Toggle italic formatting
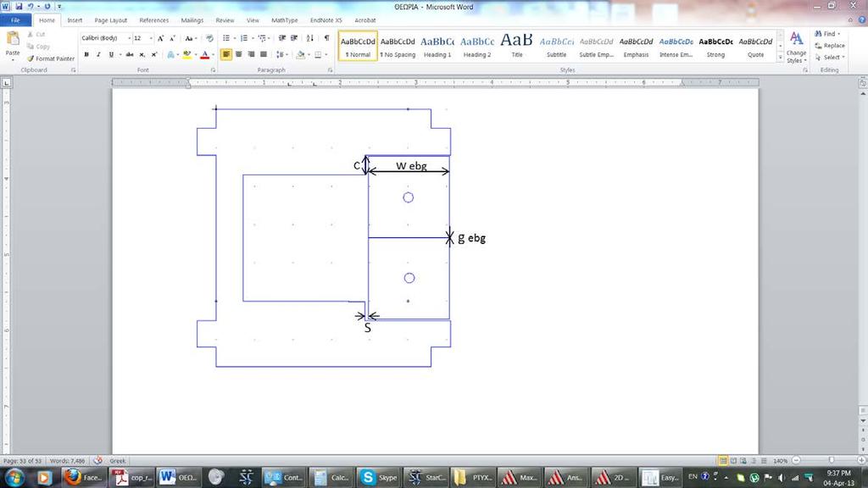This screenshot has height=488, width=868. [98, 54]
